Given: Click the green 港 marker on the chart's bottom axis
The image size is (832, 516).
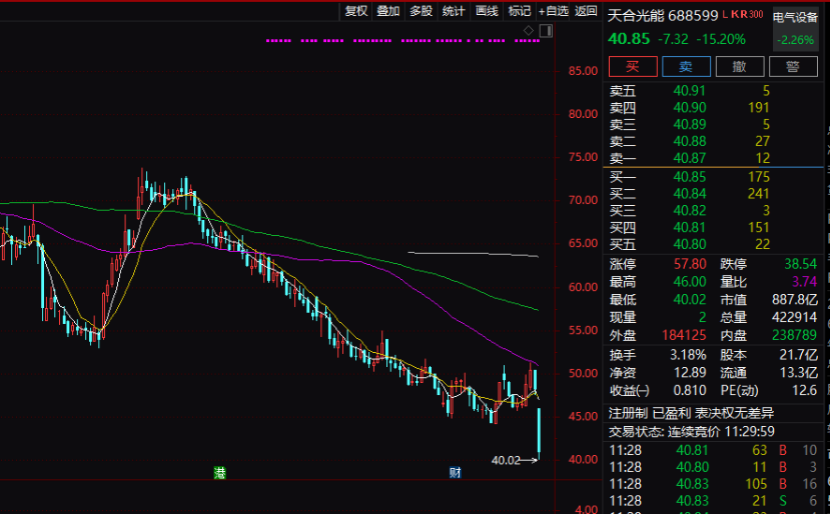Looking at the screenshot, I should pos(220,472).
